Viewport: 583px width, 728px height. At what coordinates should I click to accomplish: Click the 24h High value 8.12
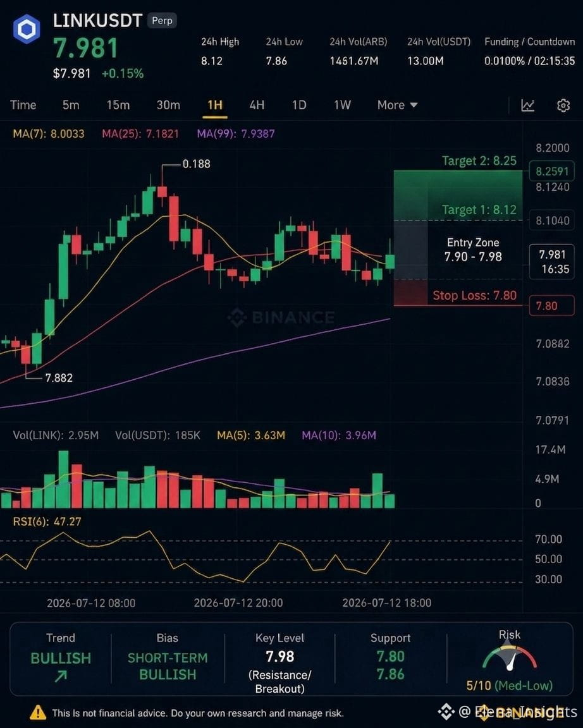(x=212, y=61)
